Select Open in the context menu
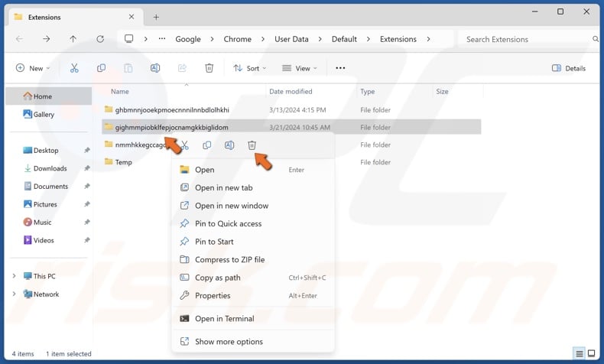Image resolution: width=604 pixels, height=364 pixels. click(x=253, y=170)
